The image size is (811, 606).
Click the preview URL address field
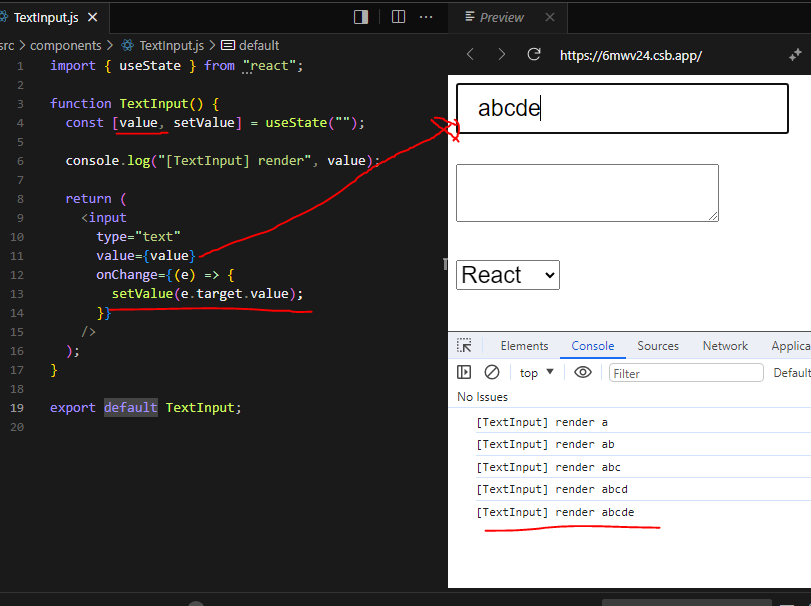click(x=630, y=55)
